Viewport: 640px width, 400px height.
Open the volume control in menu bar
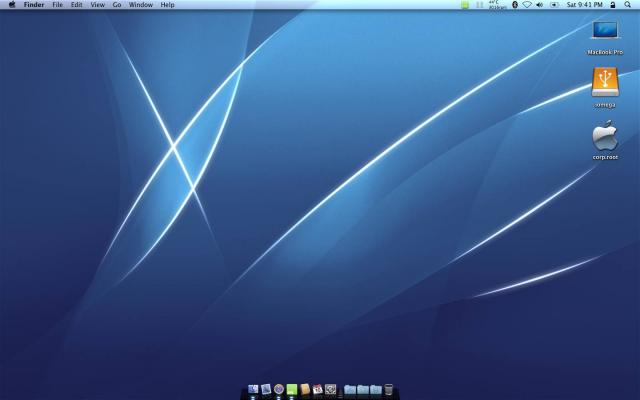[x=540, y=5]
